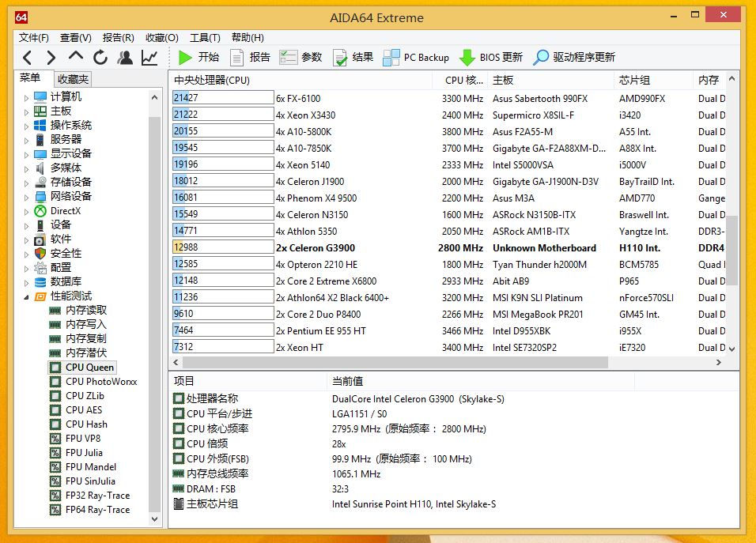756x543 pixels.
Task: Open the user profile toolbar icon
Action: coord(125,57)
